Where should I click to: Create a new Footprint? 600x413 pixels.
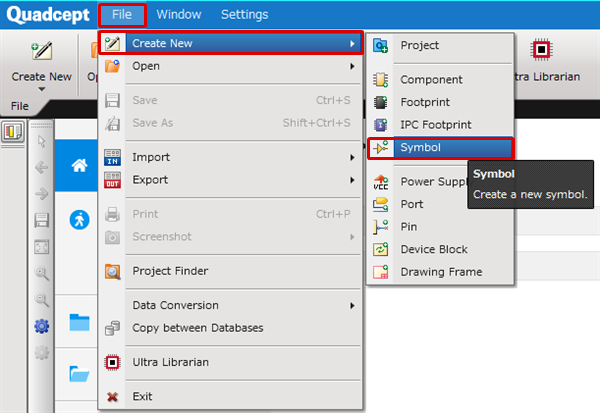[440, 102]
